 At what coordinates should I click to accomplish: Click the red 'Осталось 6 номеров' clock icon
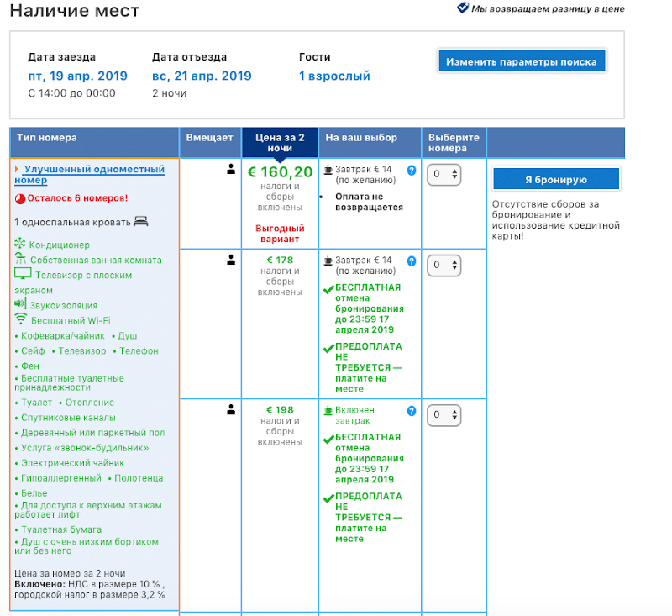tap(20, 199)
